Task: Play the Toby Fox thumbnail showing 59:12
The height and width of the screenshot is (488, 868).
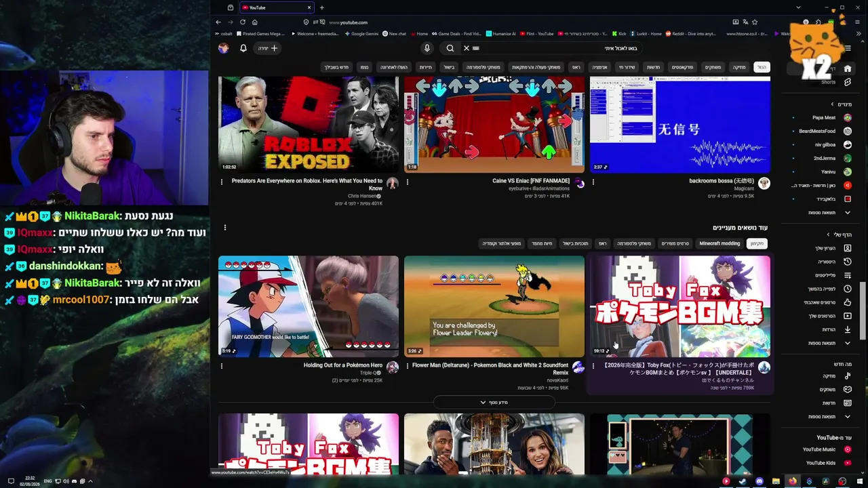Action: 680,306
